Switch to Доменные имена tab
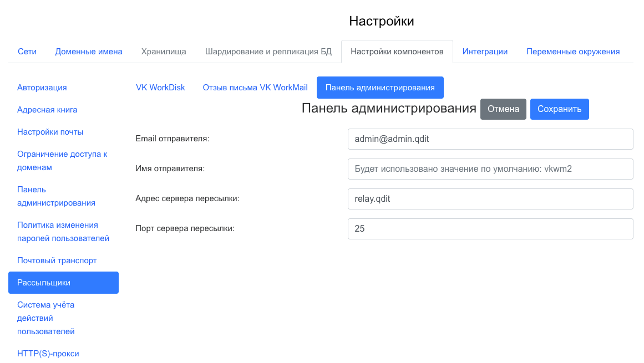This screenshot has height=363, width=644. (89, 52)
